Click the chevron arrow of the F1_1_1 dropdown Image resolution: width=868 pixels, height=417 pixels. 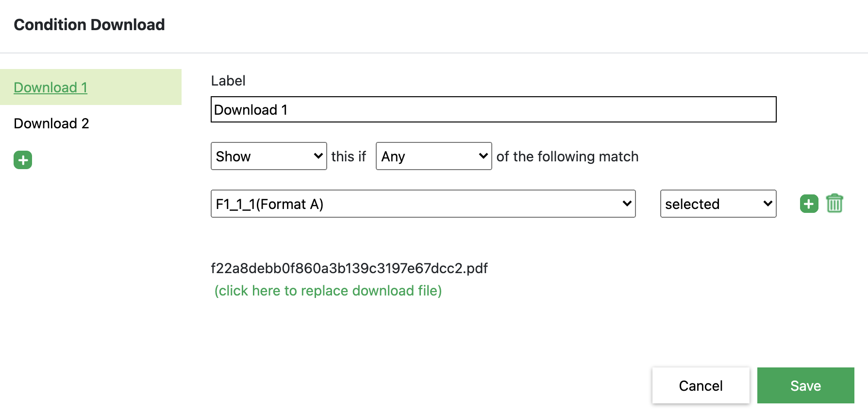(x=627, y=204)
